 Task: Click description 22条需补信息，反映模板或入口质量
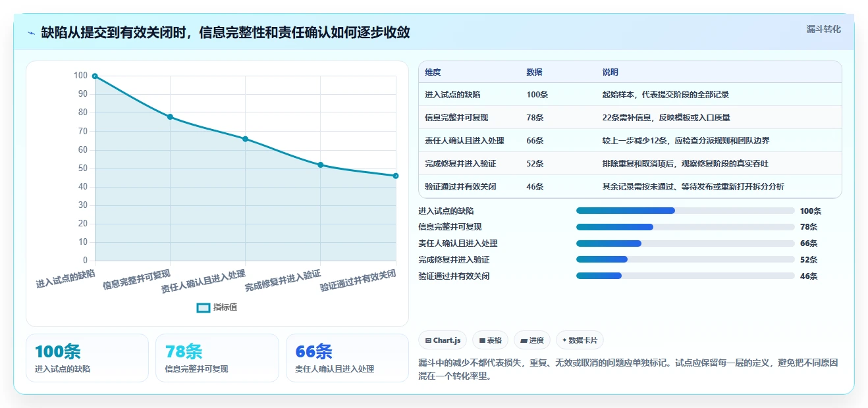click(x=666, y=118)
